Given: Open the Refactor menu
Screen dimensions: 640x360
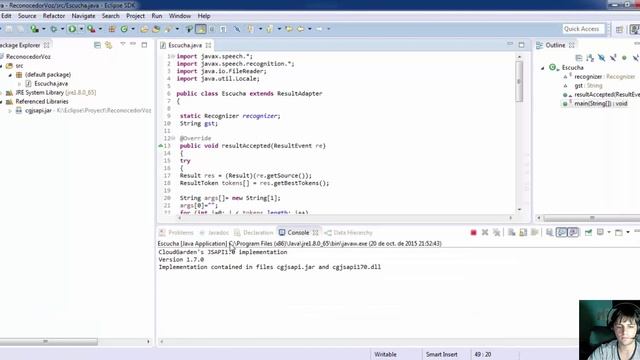Looking at the screenshot, I should 54,16.
